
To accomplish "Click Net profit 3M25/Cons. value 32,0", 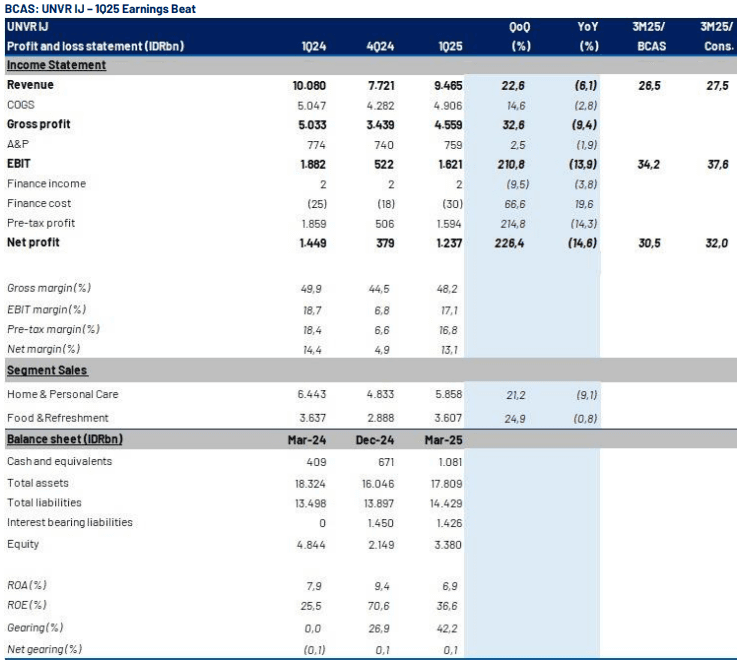I will pyautogui.click(x=717, y=243).
